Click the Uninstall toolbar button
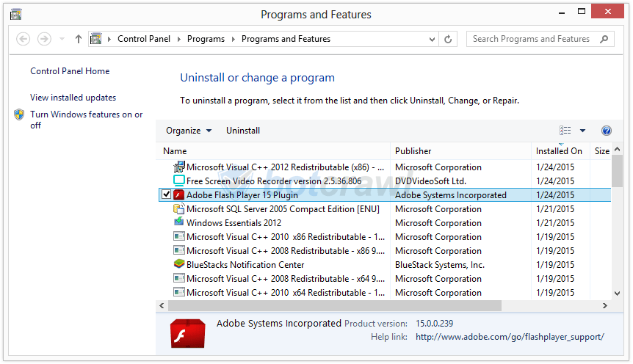The width and height of the screenshot is (633, 364). tap(243, 131)
